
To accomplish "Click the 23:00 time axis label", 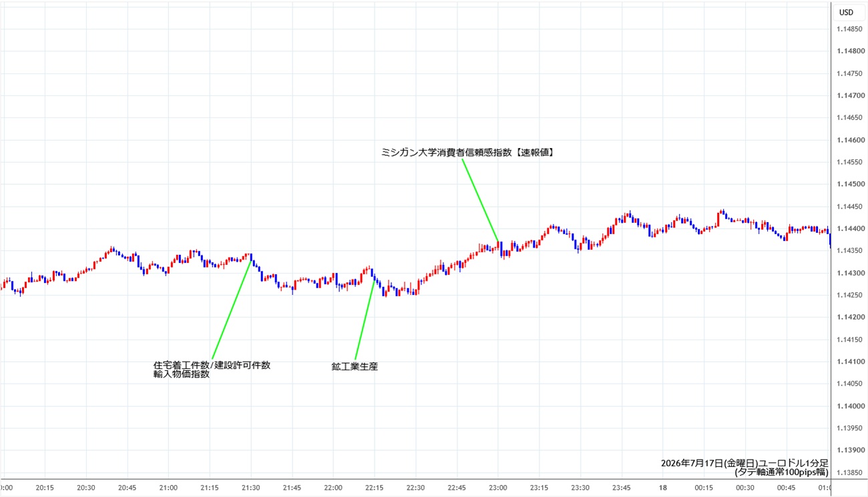I will (498, 488).
